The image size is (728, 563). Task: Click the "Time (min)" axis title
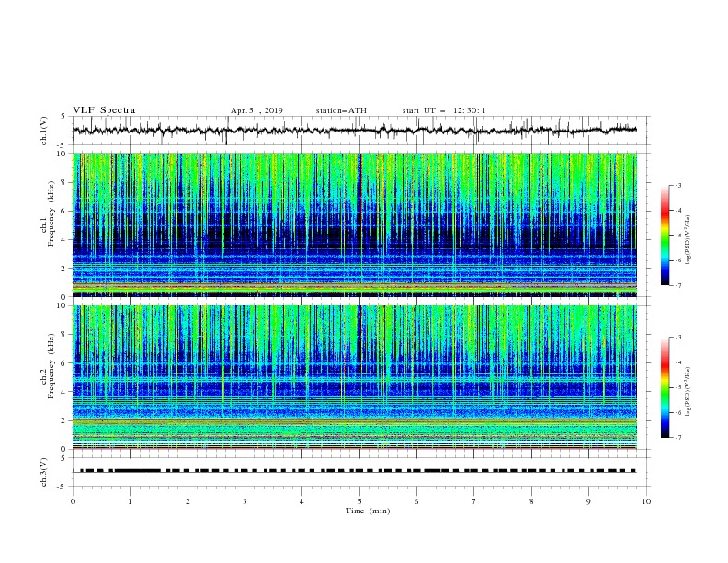(x=368, y=511)
